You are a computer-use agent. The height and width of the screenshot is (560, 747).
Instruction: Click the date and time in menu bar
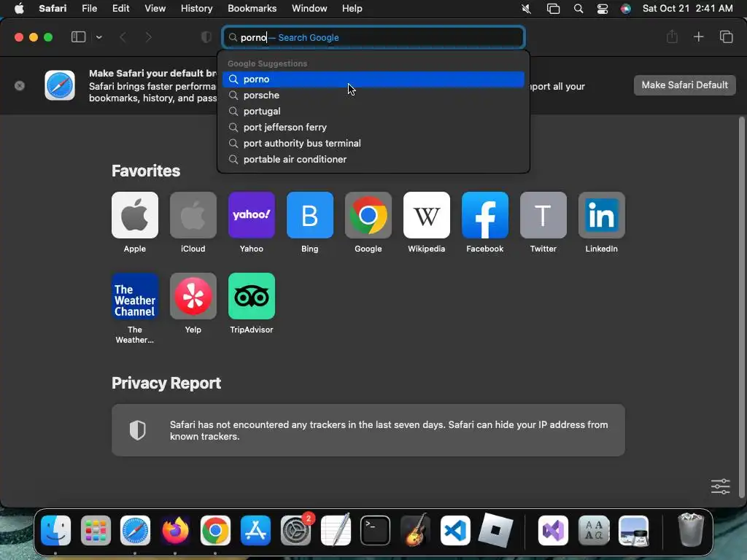coord(687,9)
